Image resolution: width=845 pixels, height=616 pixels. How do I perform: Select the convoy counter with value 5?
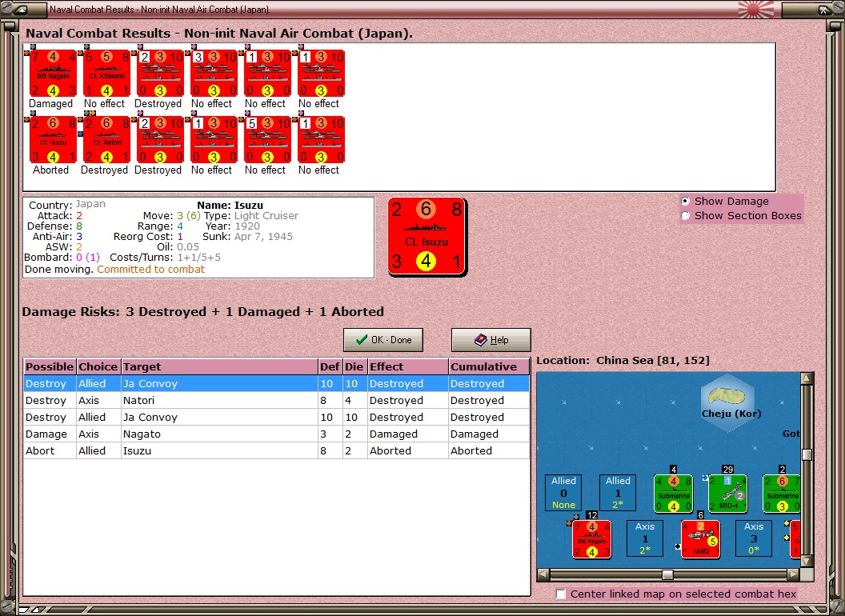[268, 139]
